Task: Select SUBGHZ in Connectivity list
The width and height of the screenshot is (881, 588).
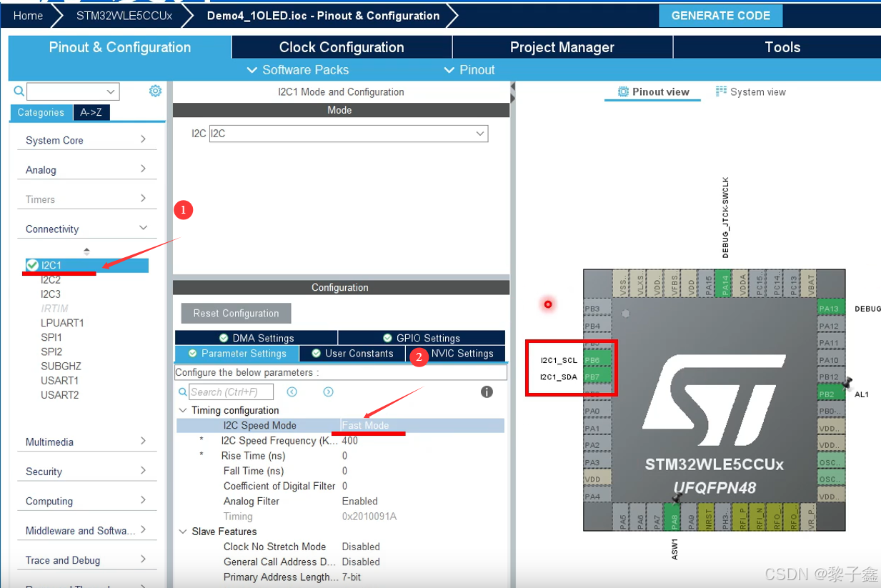Action: [x=61, y=366]
